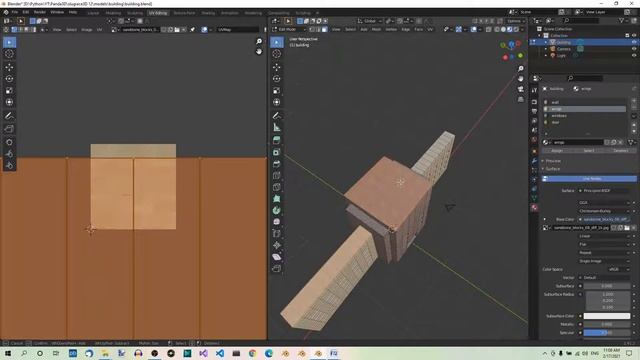Hide the Camera object in the outliner
This screenshot has height=360, width=640.
point(634,49)
